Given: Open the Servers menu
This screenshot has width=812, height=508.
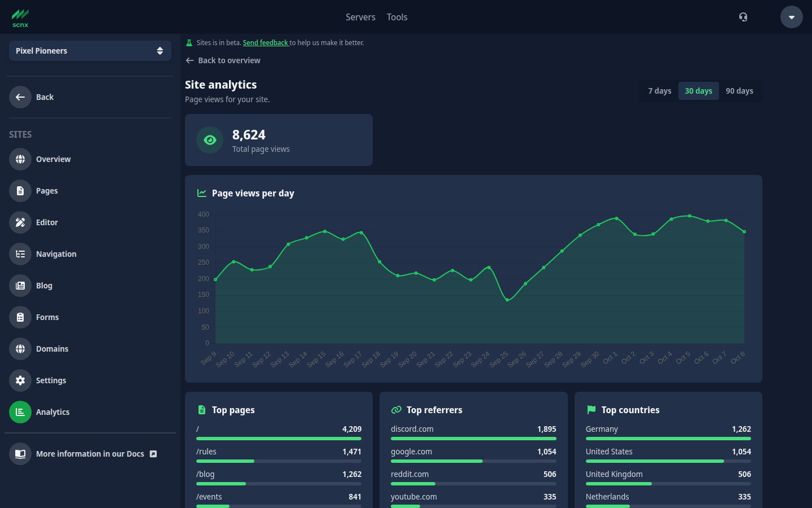Looking at the screenshot, I should pyautogui.click(x=360, y=17).
